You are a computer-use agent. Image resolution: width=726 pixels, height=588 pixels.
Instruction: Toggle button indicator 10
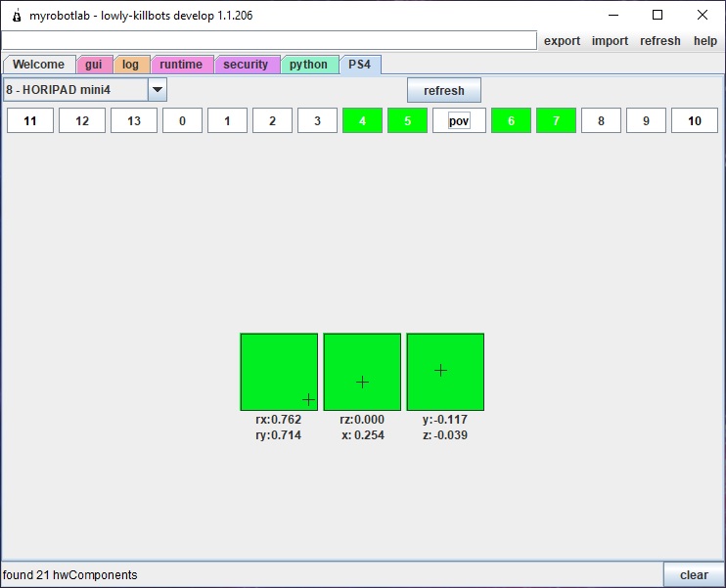pyautogui.click(x=695, y=121)
